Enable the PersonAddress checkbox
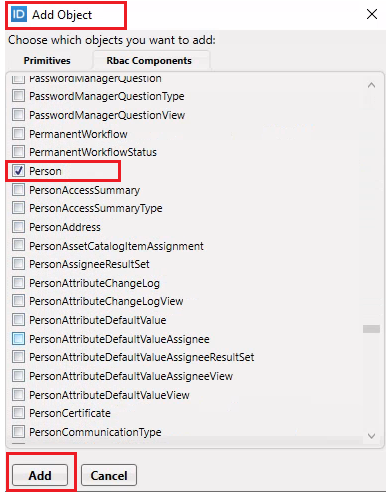386x493 pixels. point(18,227)
